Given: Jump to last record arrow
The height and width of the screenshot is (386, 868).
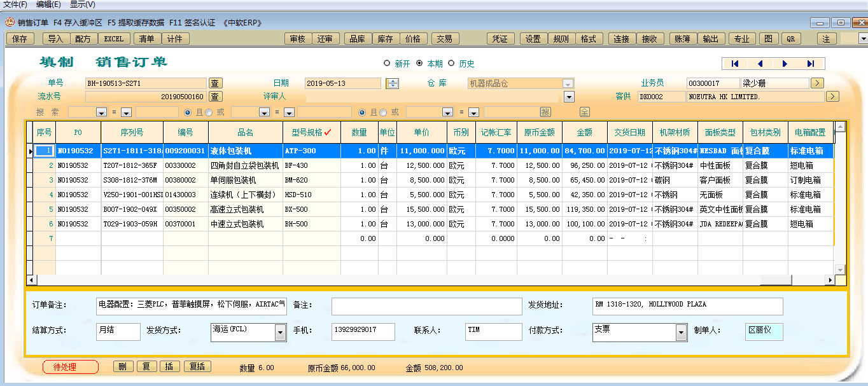Looking at the screenshot, I should point(811,64).
